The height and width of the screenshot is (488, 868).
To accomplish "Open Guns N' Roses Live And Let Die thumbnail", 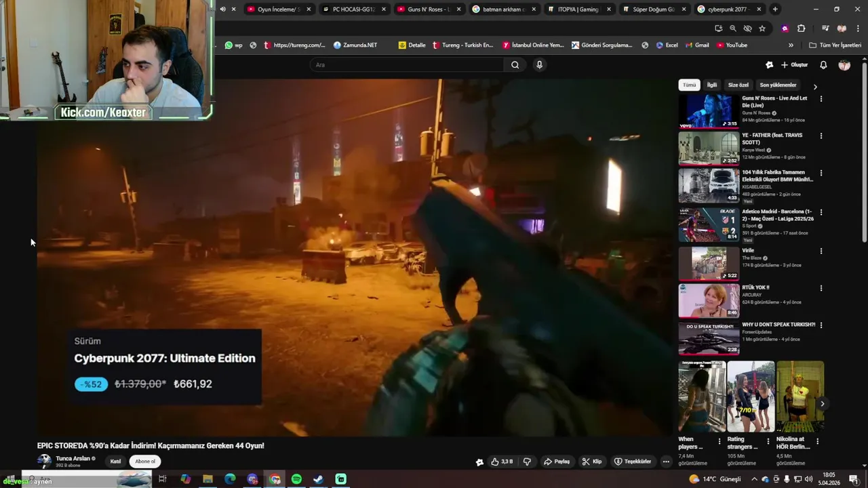I will tap(709, 111).
